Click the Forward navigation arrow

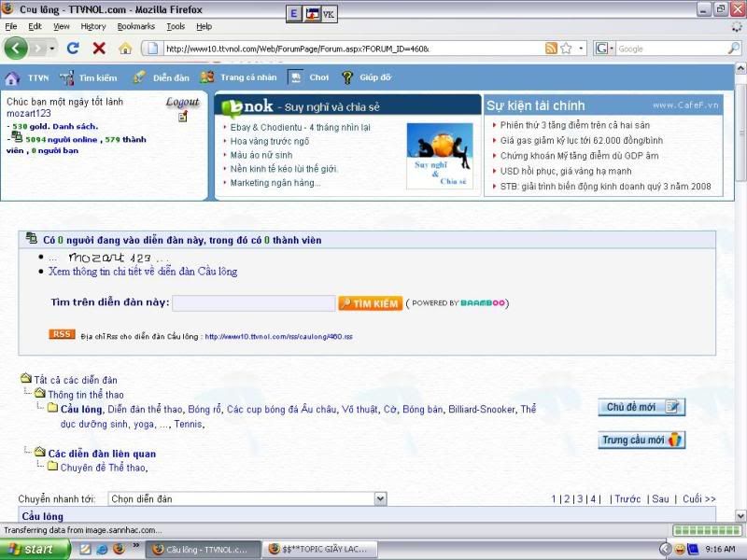point(38,49)
